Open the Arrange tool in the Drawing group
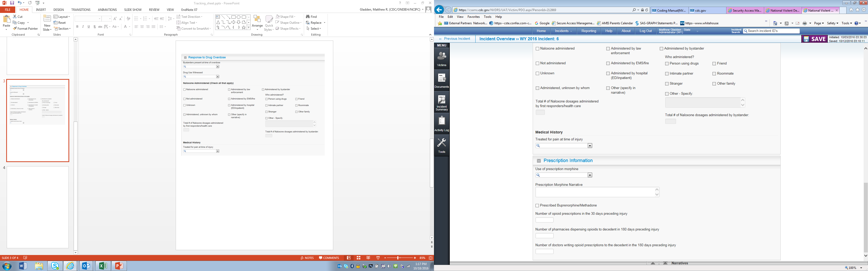 pyautogui.click(x=257, y=22)
